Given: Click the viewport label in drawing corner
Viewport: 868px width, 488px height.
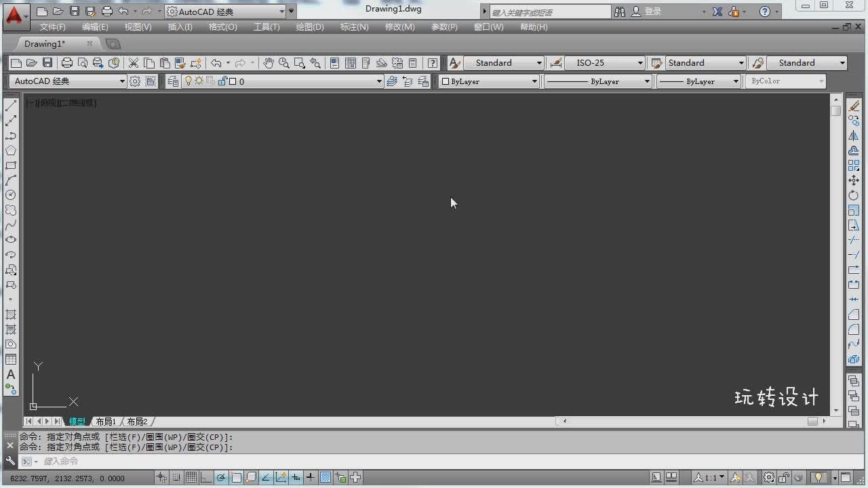Looking at the screenshot, I should click(61, 103).
